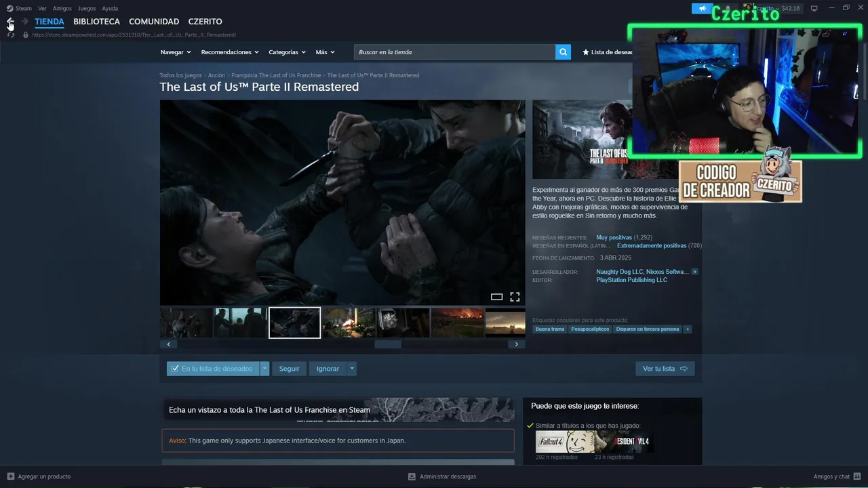Click the Seguir button
The height and width of the screenshot is (488, 868).
click(x=289, y=369)
